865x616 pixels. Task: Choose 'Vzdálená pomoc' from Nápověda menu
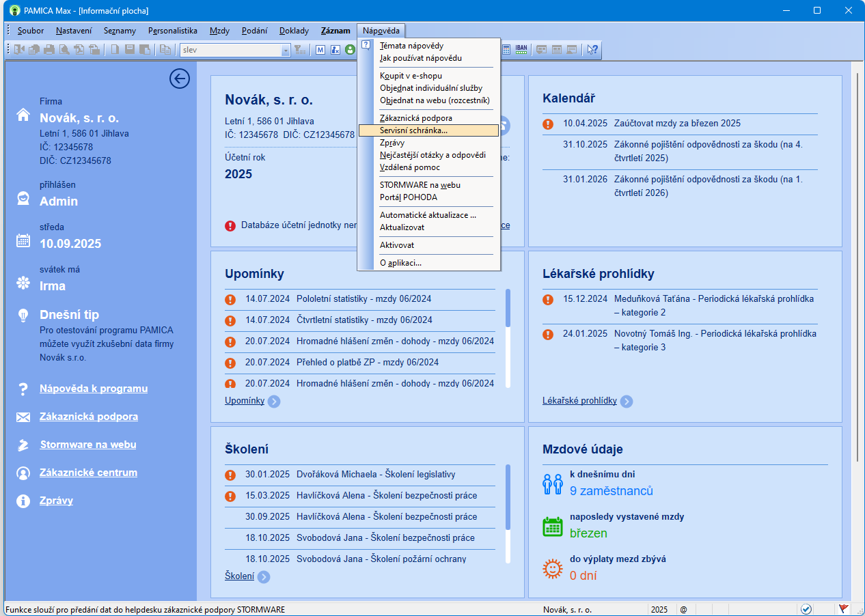410,167
